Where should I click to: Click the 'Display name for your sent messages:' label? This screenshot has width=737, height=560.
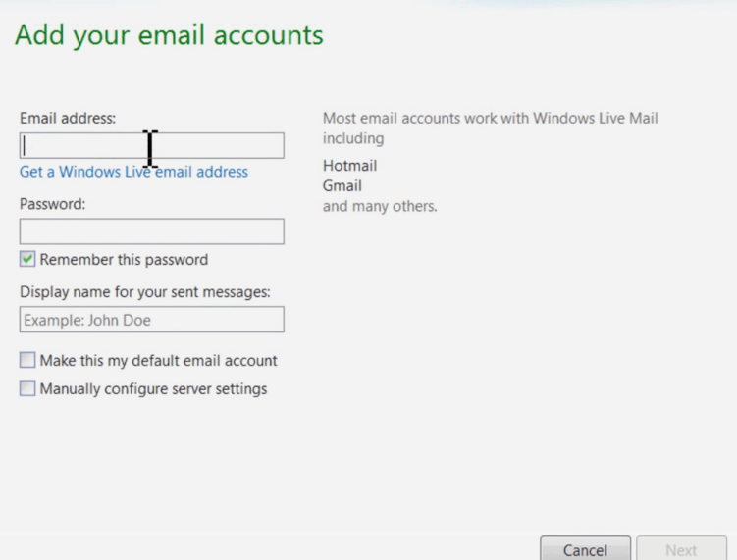pyautogui.click(x=145, y=292)
